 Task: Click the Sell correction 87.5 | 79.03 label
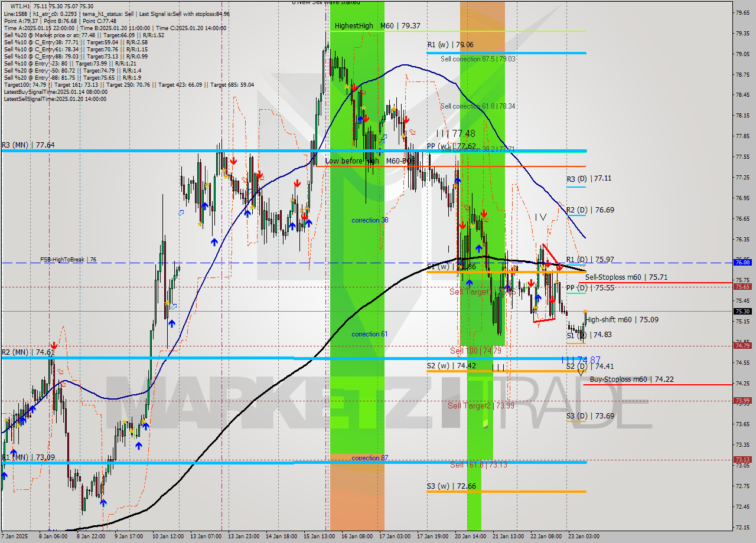click(478, 58)
